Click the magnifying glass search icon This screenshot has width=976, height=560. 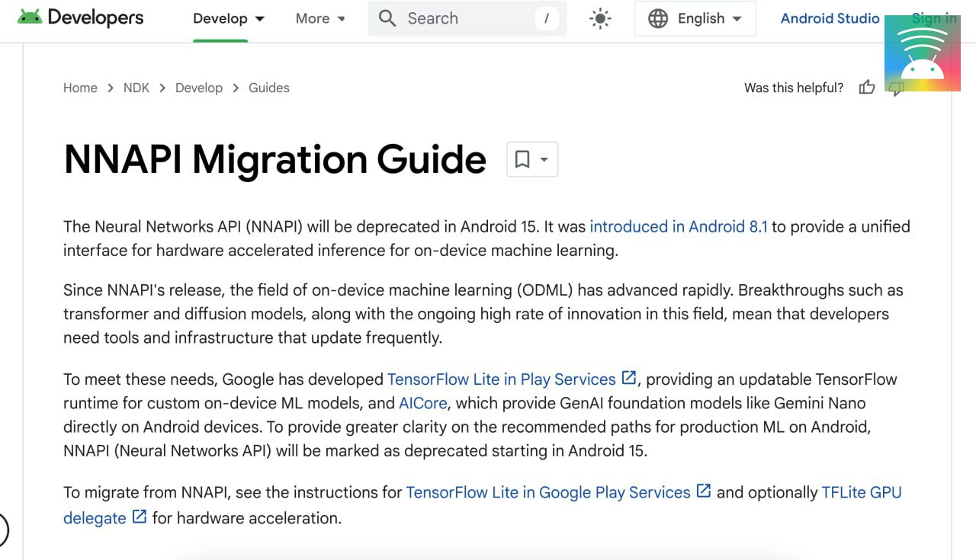pyautogui.click(x=387, y=18)
